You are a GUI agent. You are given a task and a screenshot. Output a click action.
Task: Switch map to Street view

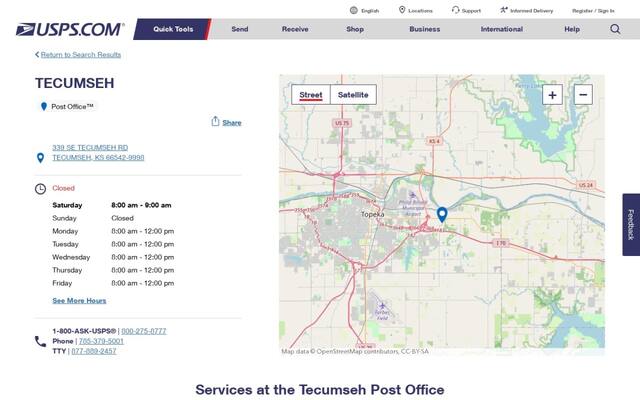click(x=311, y=95)
